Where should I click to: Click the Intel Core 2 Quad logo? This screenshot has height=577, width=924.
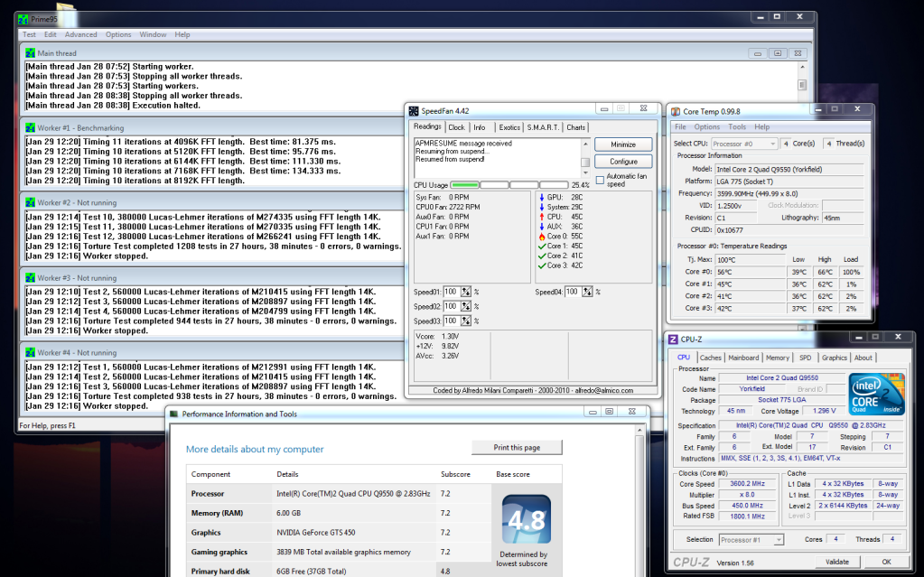(876, 394)
